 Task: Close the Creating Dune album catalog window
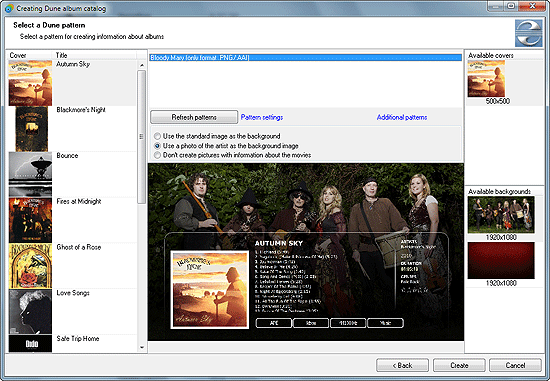[x=532, y=5]
